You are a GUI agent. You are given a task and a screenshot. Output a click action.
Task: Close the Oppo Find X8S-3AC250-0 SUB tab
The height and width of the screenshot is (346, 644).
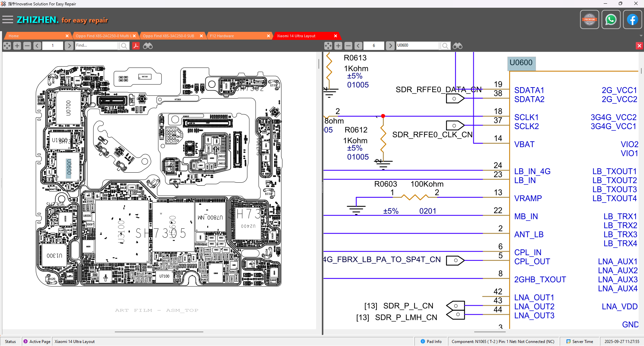tap(201, 36)
